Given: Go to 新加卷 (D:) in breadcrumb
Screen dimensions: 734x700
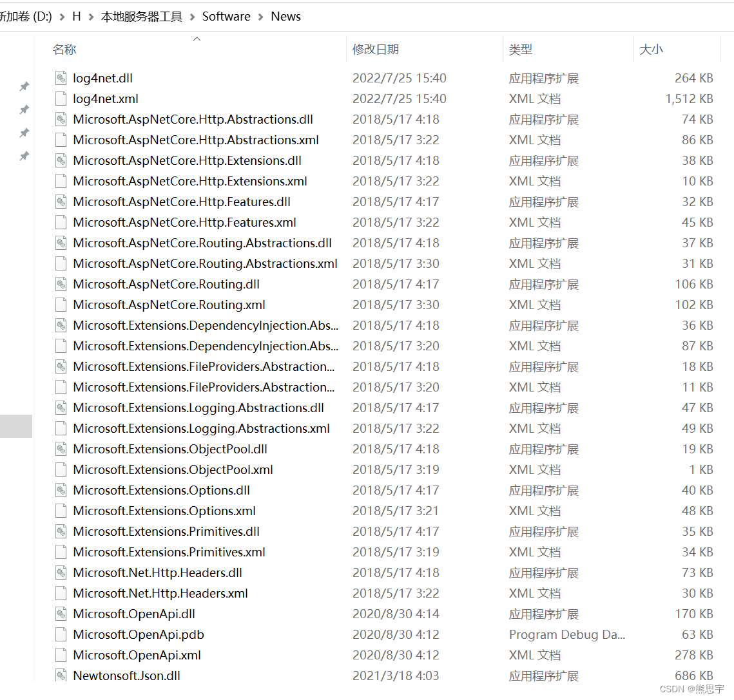Looking at the screenshot, I should [26, 16].
